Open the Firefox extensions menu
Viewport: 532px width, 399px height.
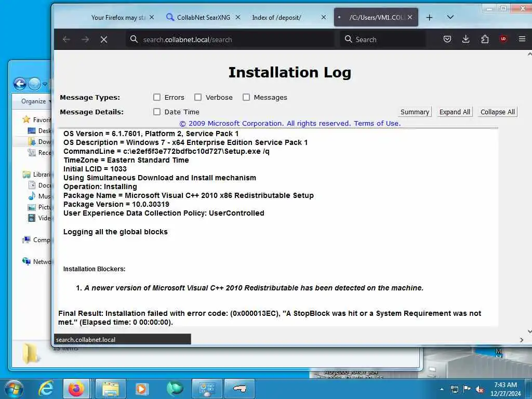click(x=485, y=39)
